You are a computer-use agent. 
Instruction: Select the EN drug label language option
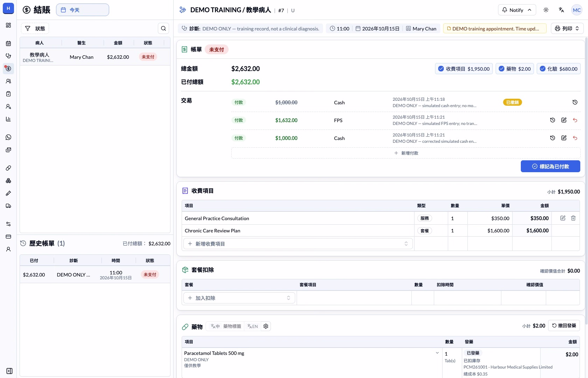pos(253,326)
